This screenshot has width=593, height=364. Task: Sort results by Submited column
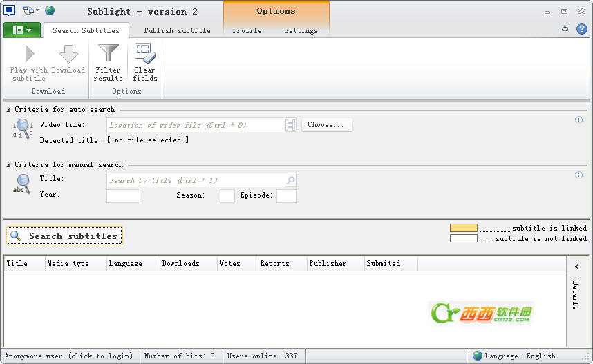tap(391, 263)
